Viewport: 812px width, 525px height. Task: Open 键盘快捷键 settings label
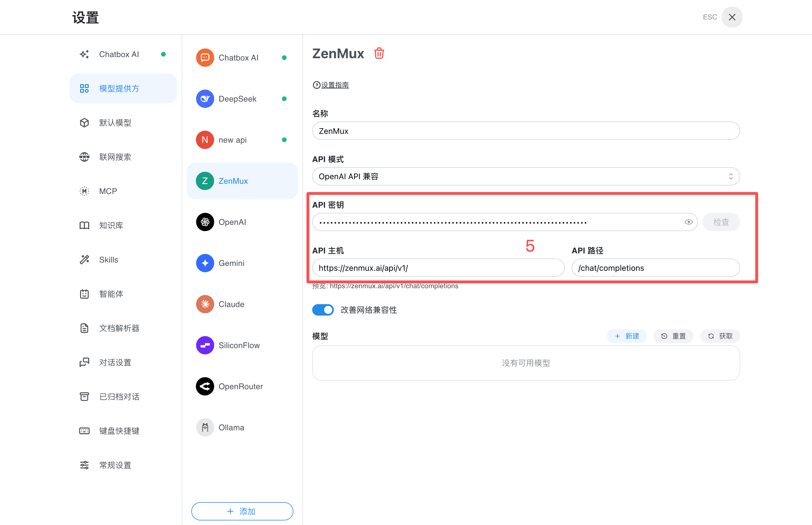click(119, 431)
